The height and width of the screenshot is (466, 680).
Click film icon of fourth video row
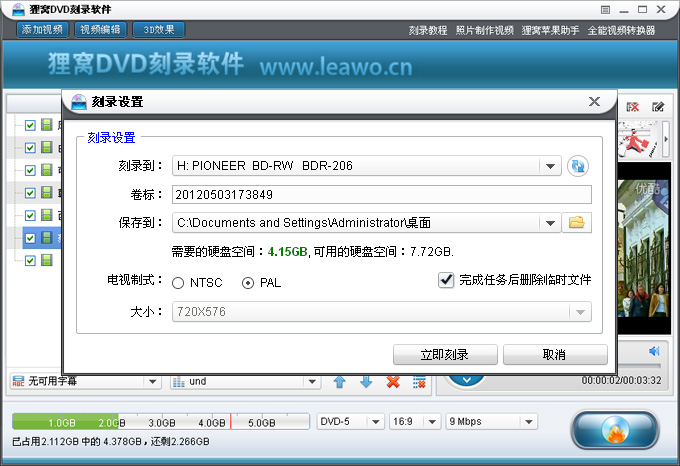click(47, 192)
